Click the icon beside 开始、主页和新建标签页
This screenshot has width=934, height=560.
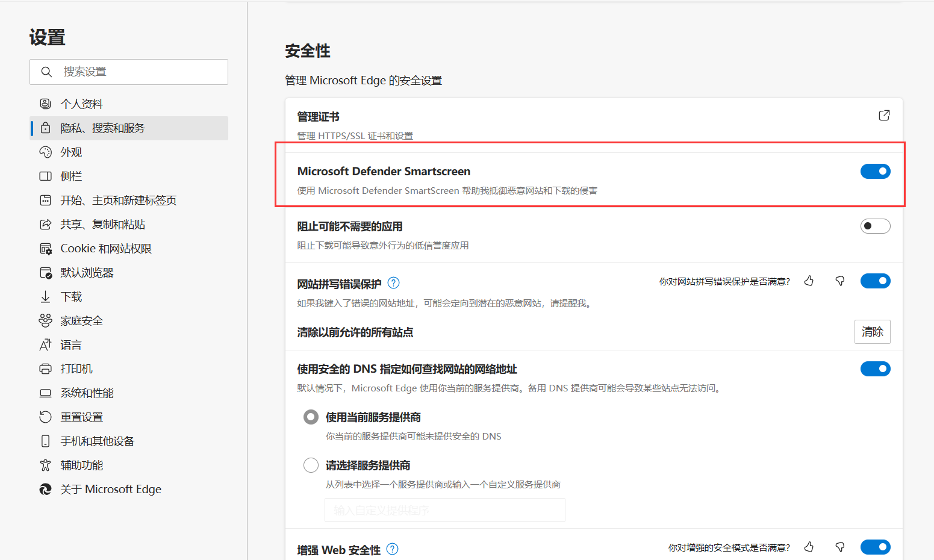click(45, 200)
